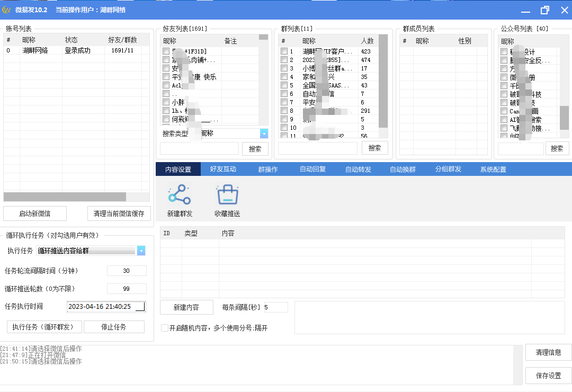This screenshot has width=572, height=392.
Task: Click the 登录成功 status cell
Action: [77, 50]
